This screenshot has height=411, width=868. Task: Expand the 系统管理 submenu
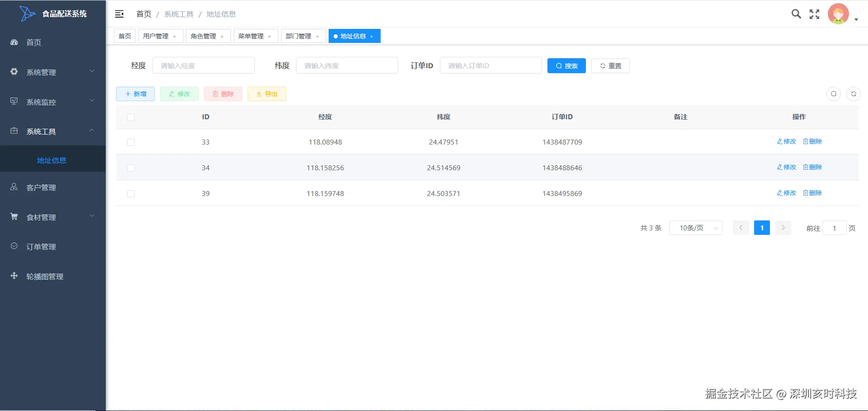coord(92,71)
